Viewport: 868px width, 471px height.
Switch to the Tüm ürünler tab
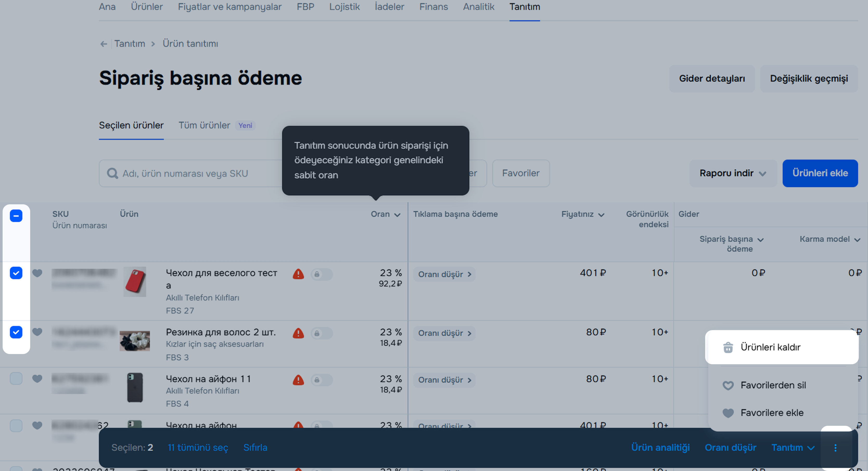tap(204, 125)
